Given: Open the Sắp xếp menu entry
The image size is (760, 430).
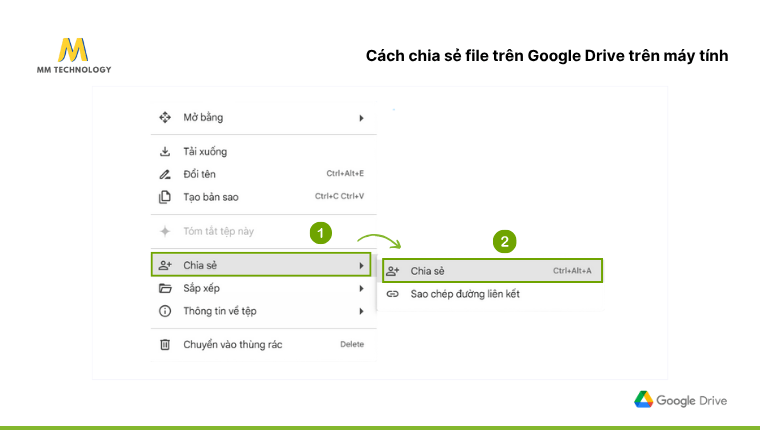Looking at the screenshot, I should (x=264, y=288).
